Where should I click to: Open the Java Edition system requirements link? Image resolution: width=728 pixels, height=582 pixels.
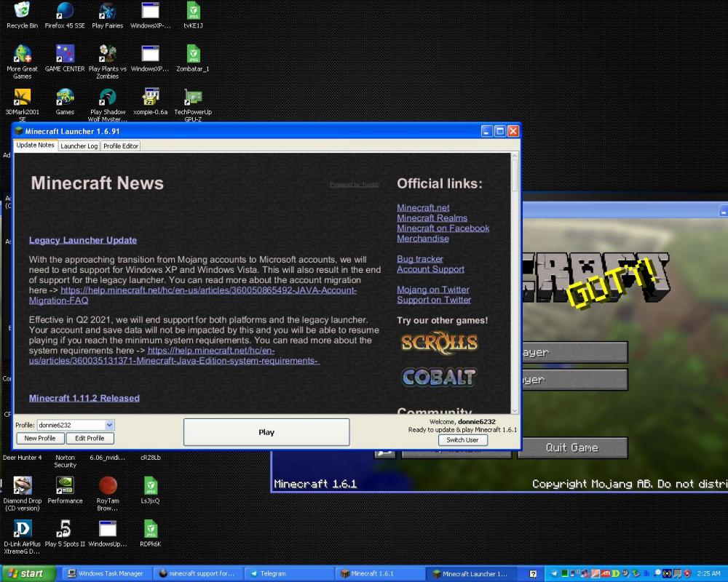click(174, 356)
